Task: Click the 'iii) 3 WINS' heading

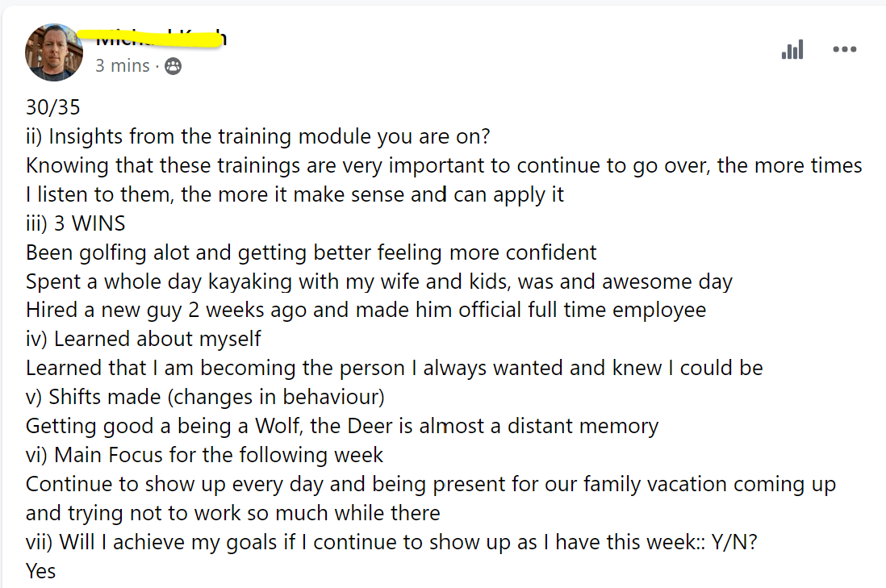Action: click(76, 223)
